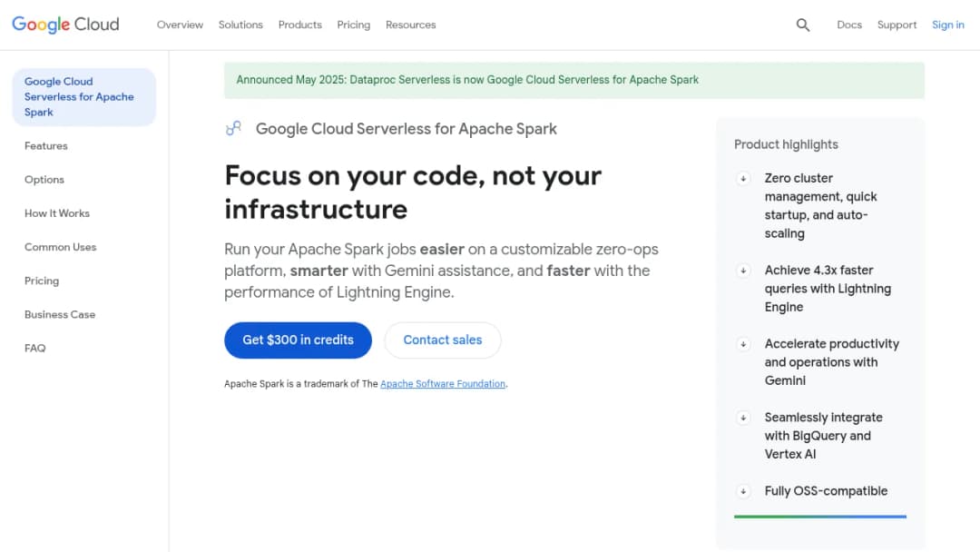The image size is (980, 552).
Task: Jump to FAQ in sidebar
Action: pyautogui.click(x=35, y=349)
